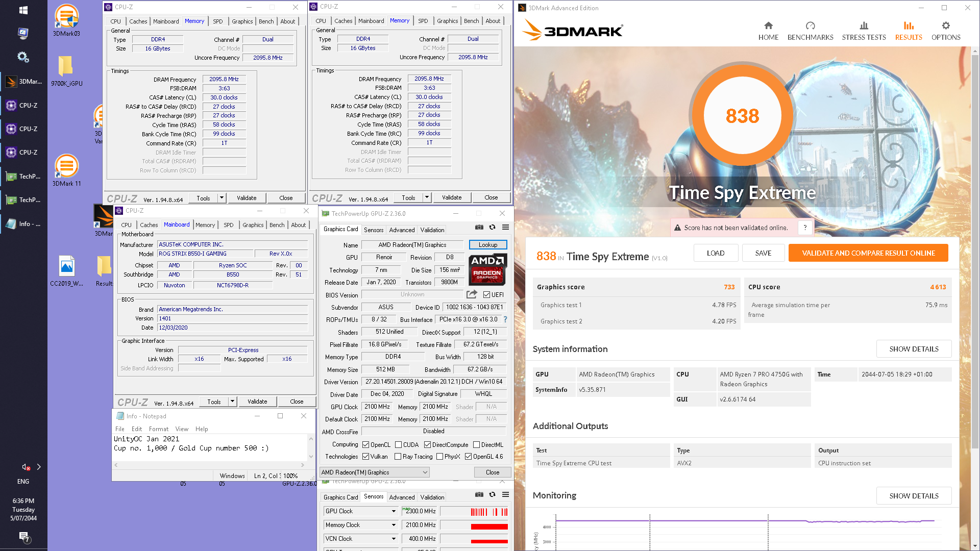The image size is (980, 551).
Task: Toggle Vulkan checkbox
Action: 365,457
